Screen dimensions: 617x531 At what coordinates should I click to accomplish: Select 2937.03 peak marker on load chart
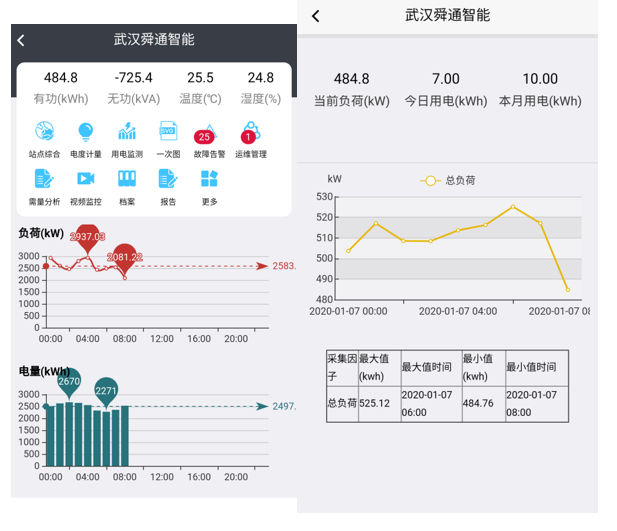(87, 237)
